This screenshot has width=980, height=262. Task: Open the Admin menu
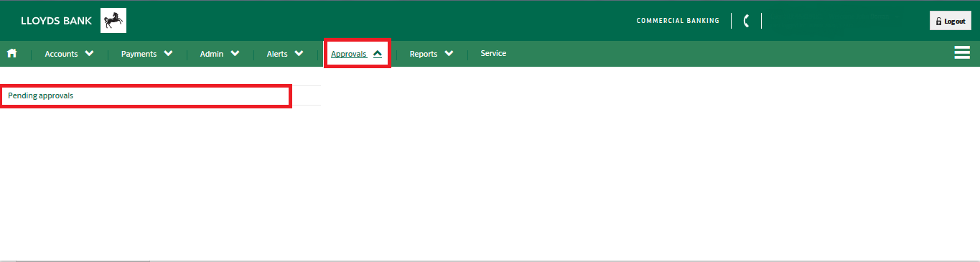point(212,54)
